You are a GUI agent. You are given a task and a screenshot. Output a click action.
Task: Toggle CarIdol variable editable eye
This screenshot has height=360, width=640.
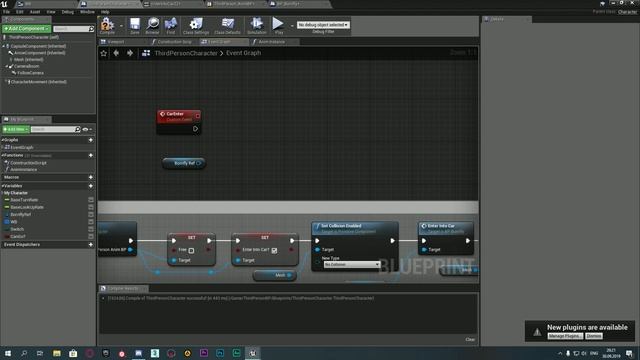[91, 237]
